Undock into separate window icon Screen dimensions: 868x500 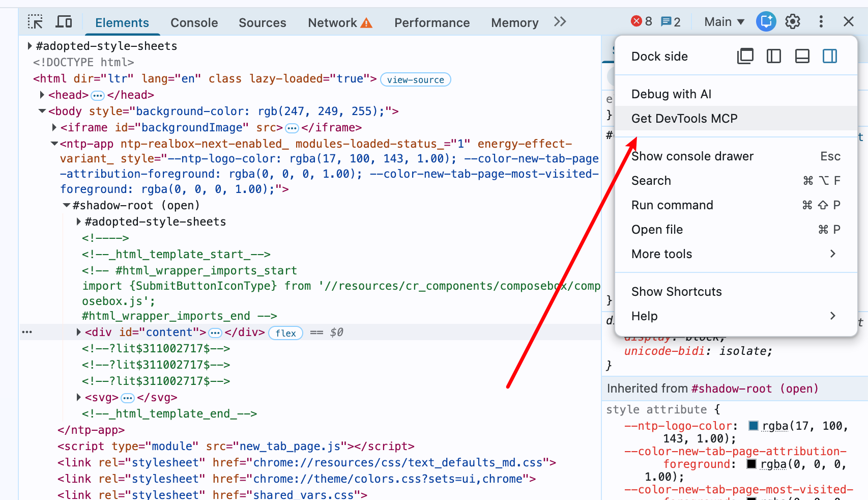pos(745,56)
